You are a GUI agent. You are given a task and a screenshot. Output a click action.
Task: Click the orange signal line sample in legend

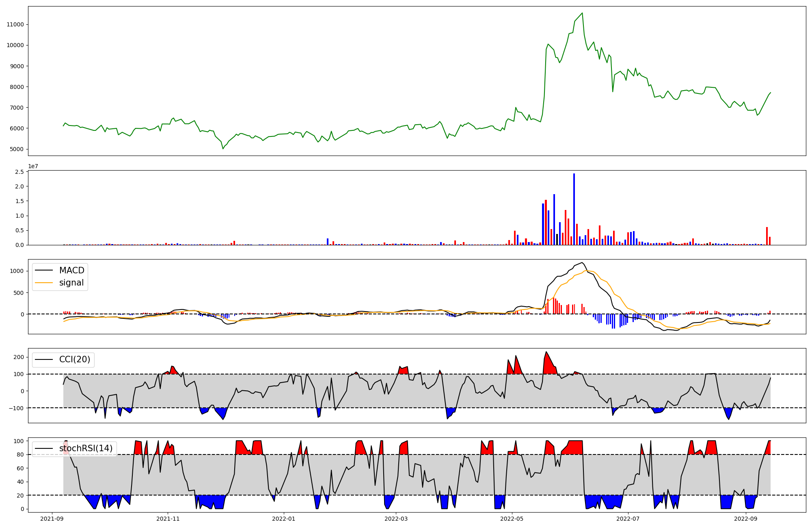click(x=44, y=283)
